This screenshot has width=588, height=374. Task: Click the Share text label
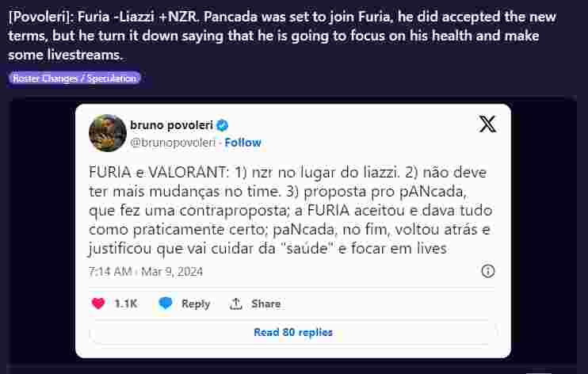(x=265, y=303)
